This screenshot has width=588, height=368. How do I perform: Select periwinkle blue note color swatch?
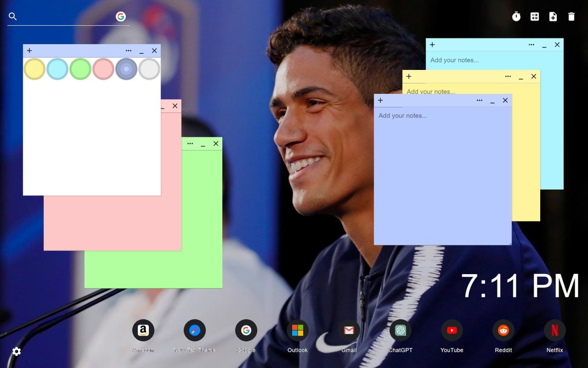126,69
